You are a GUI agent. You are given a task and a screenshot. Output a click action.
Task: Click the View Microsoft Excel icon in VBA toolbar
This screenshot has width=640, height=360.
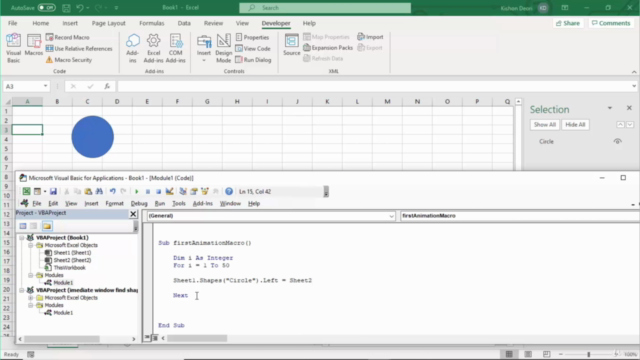pyautogui.click(x=27, y=191)
